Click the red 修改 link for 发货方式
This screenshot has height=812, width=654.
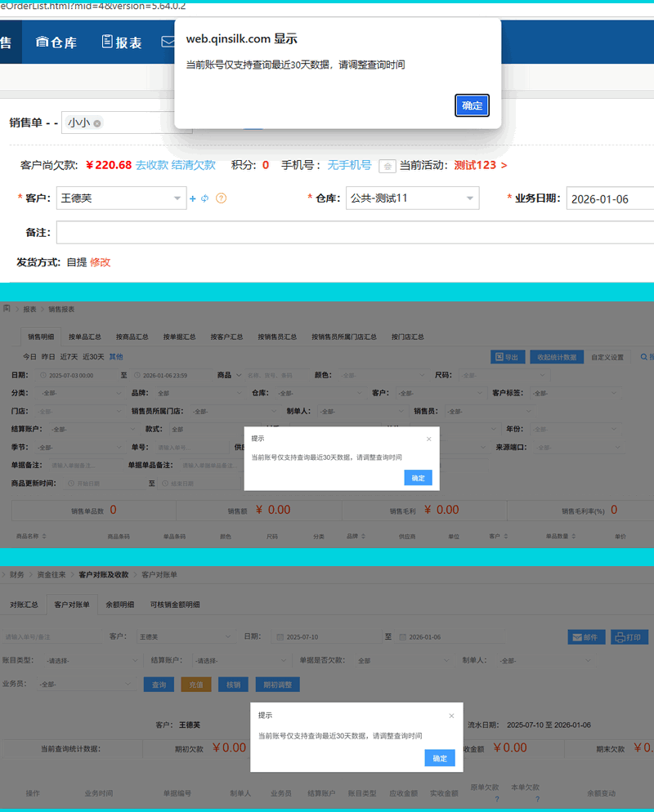coord(100,262)
